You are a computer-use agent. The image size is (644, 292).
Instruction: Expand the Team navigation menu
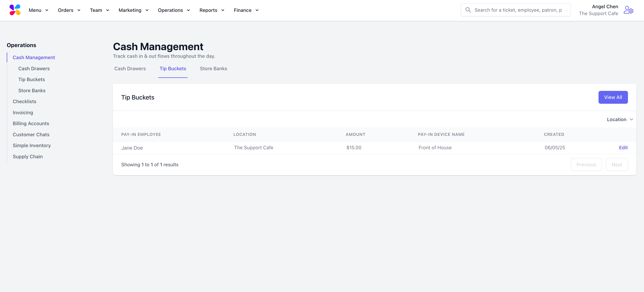click(100, 10)
